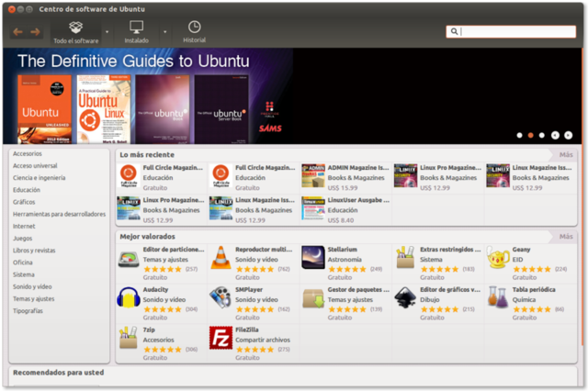Click Más in Mejor valorados
This screenshot has width=588, height=391.
(566, 236)
